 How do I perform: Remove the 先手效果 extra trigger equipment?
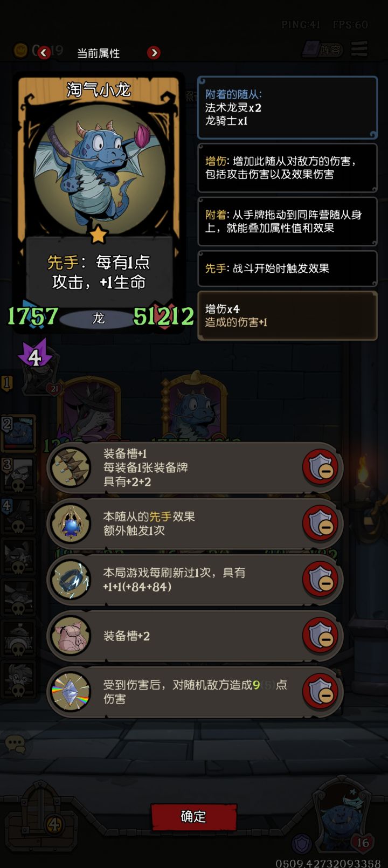click(x=320, y=523)
